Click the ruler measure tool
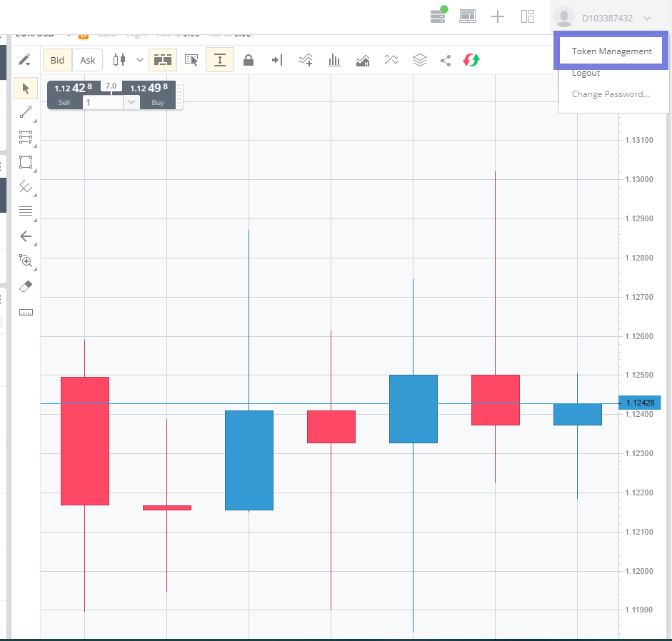This screenshot has width=672, height=641. pos(26,313)
